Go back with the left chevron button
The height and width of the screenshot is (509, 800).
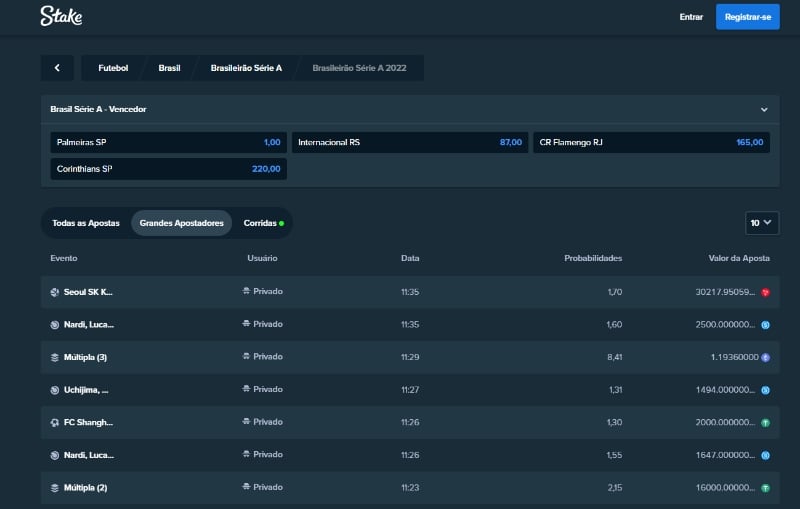tap(57, 68)
